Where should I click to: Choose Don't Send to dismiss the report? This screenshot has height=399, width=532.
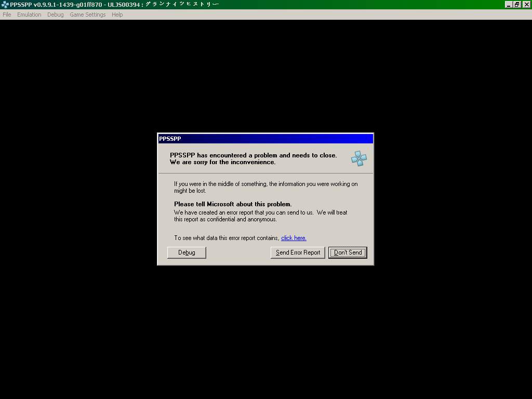(348, 252)
